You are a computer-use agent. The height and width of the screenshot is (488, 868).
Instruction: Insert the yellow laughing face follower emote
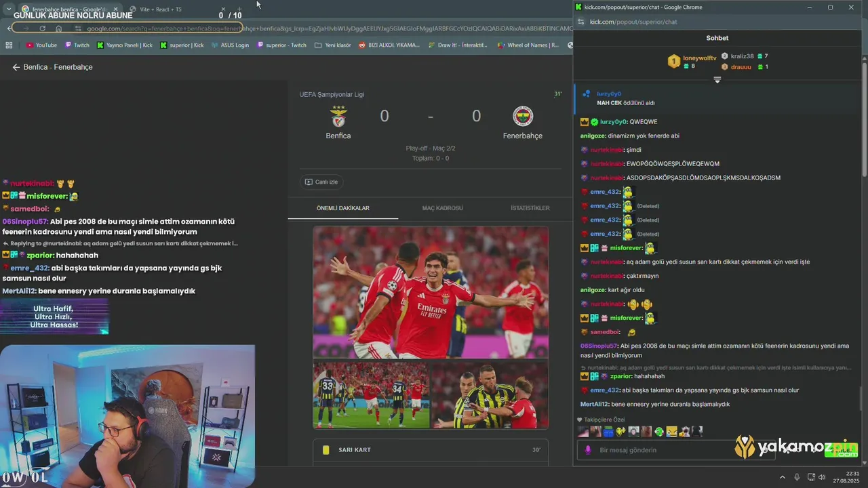point(671,431)
